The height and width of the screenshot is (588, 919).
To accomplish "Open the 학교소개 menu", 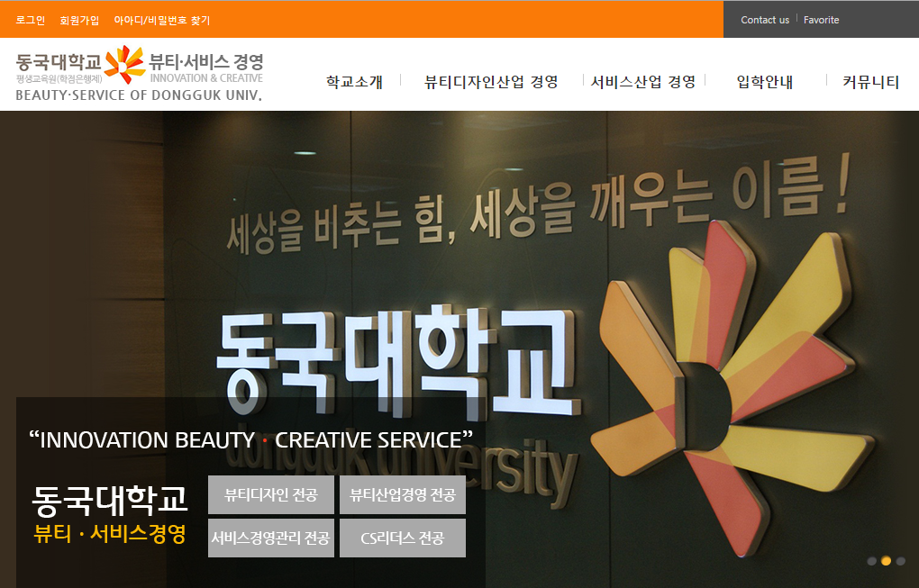I will [354, 82].
